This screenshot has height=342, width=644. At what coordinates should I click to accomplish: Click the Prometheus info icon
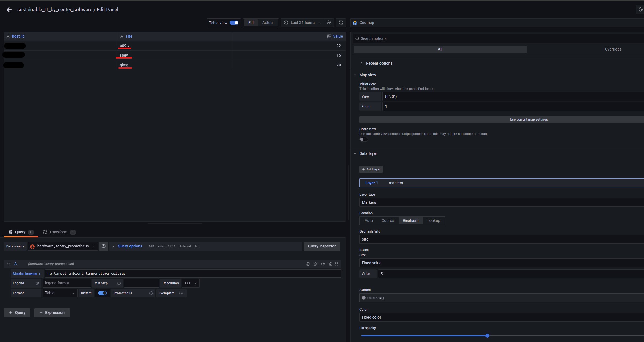pyautogui.click(x=151, y=293)
